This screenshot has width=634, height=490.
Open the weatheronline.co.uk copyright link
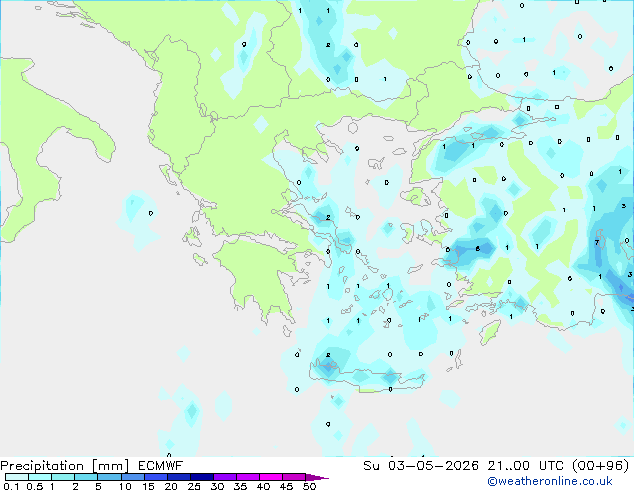(550, 481)
